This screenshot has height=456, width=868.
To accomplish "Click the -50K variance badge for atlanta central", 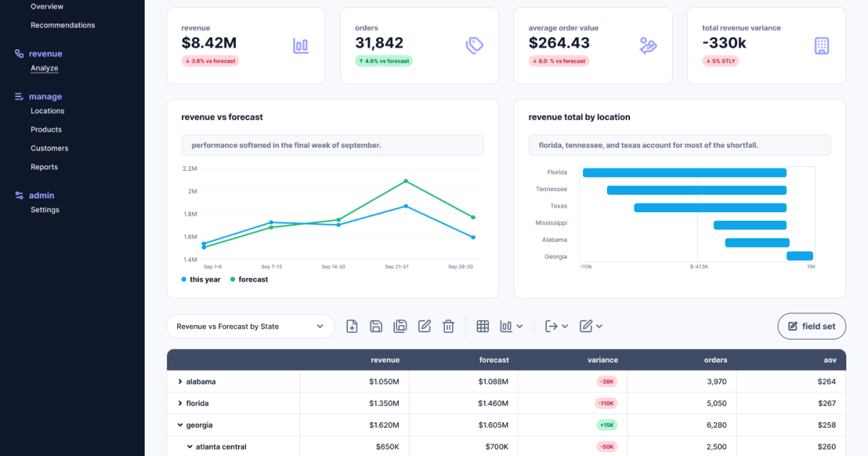I will coord(606,447).
